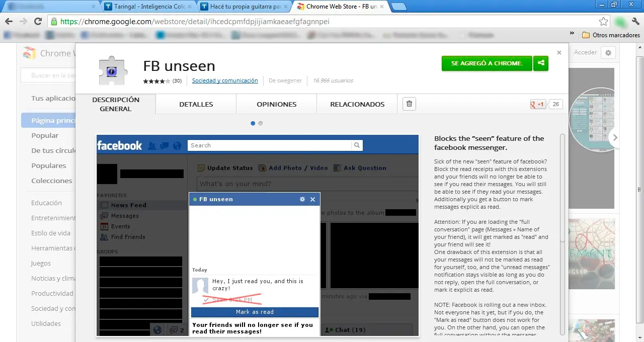Click the FB unseen screenshot preview
644x342 pixels.
[x=258, y=235]
